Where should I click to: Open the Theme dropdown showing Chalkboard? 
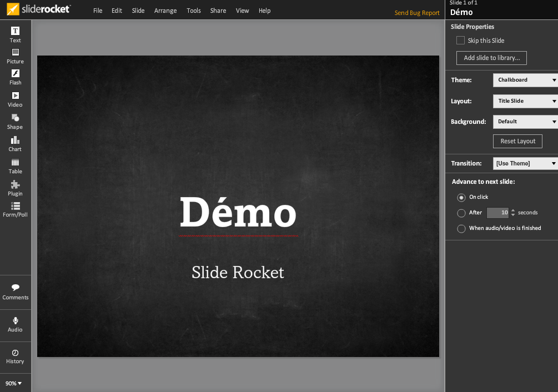525,80
